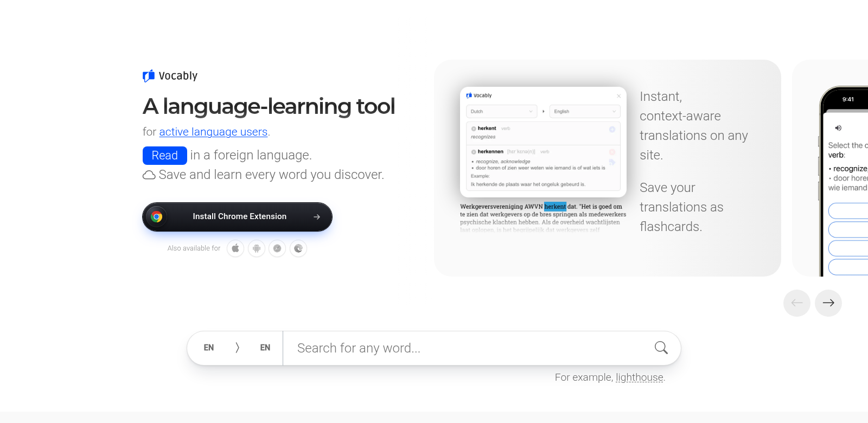Try the lighthouse example link

[x=640, y=377]
